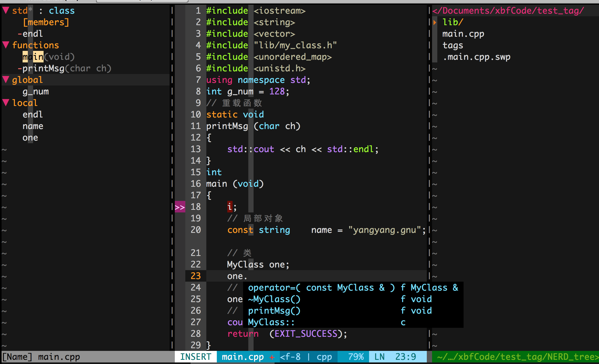This screenshot has height=364, width=599.
Task: Click 'MyClass one;' on line 22
Action: coord(259,264)
